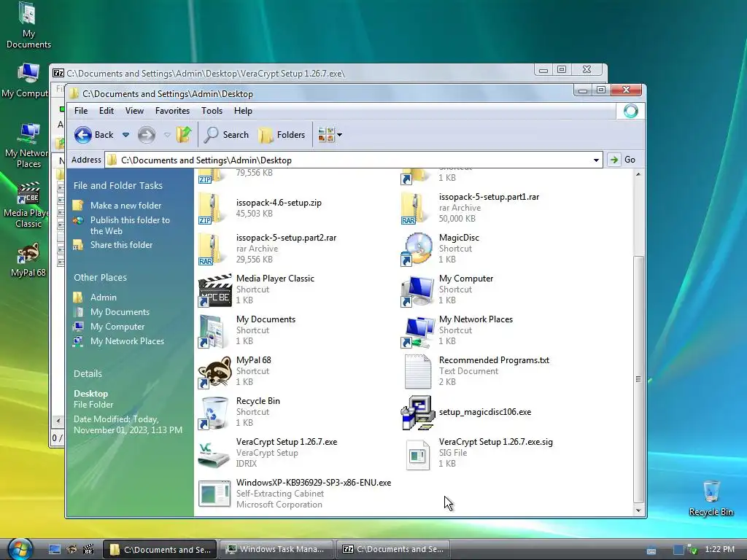Viewport: 747px width, 560px height.
Task: Collapse the Other Places section header
Action: (x=101, y=277)
